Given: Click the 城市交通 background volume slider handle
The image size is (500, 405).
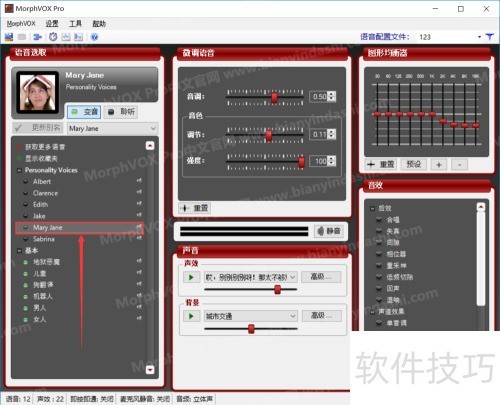Looking at the screenshot, I should coord(251,329).
